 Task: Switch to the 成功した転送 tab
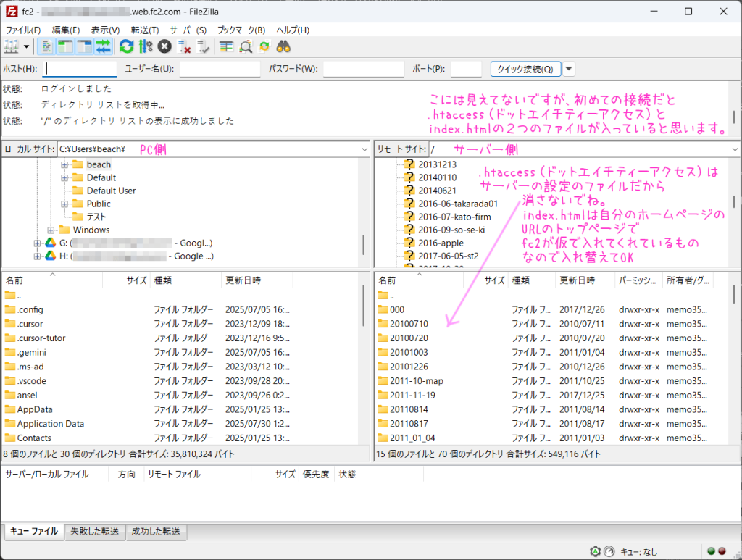point(156,532)
